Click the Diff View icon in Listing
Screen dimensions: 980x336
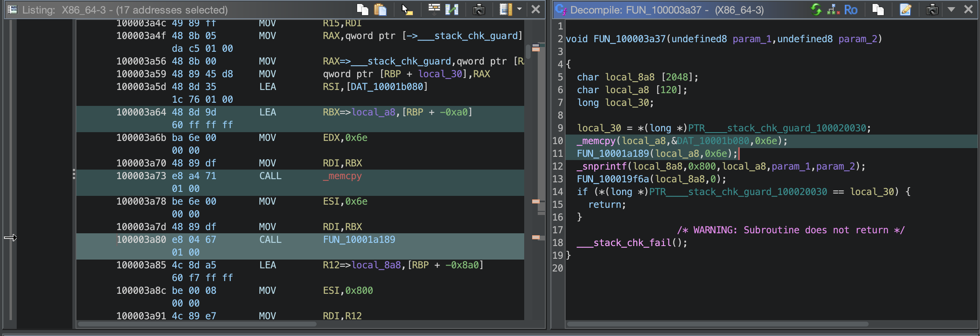tap(452, 9)
